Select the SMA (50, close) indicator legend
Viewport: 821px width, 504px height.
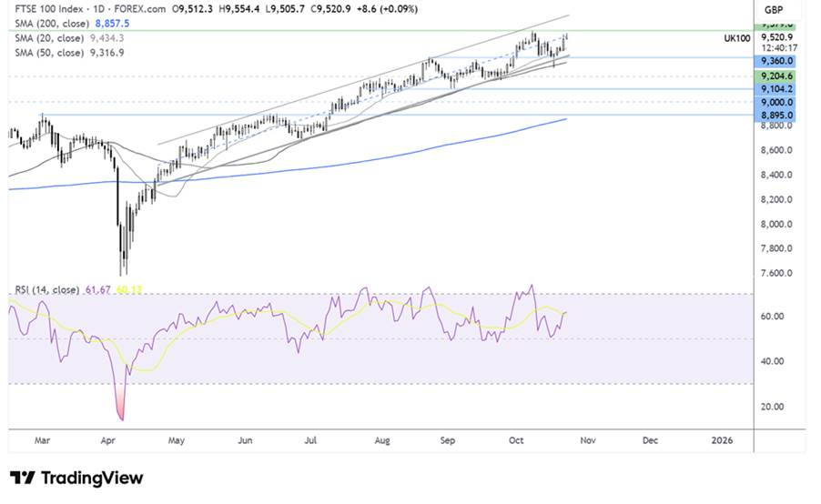pyautogui.click(x=46, y=52)
